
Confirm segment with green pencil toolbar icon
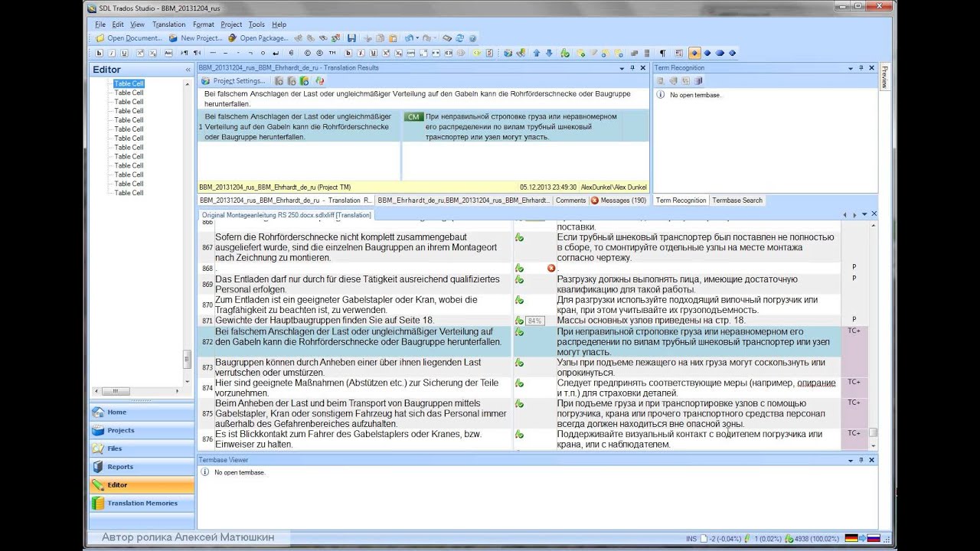point(565,54)
